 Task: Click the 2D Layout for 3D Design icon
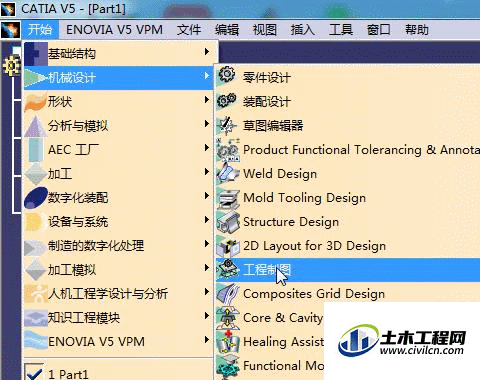point(228,246)
